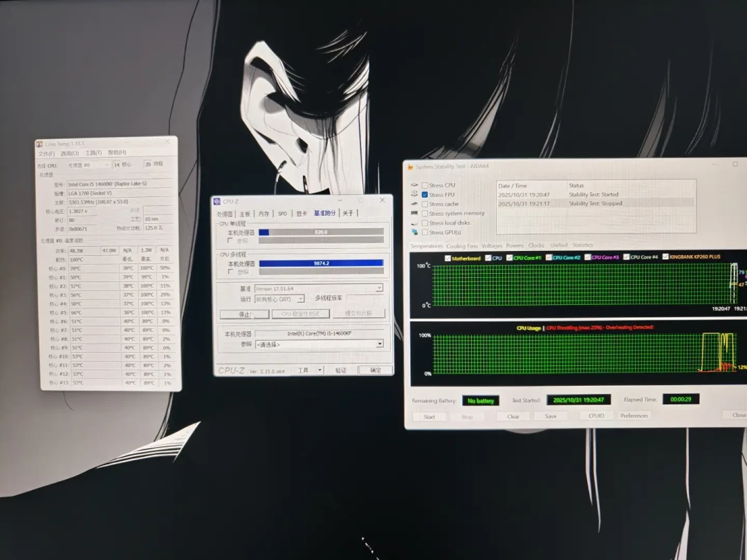Open the 所有核心 (20T) threads dropdown
The height and width of the screenshot is (560, 747).
pos(279,299)
